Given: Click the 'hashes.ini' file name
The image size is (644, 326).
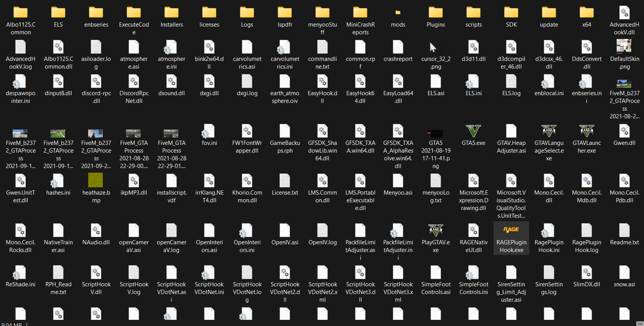Looking at the screenshot, I should click(x=59, y=193).
